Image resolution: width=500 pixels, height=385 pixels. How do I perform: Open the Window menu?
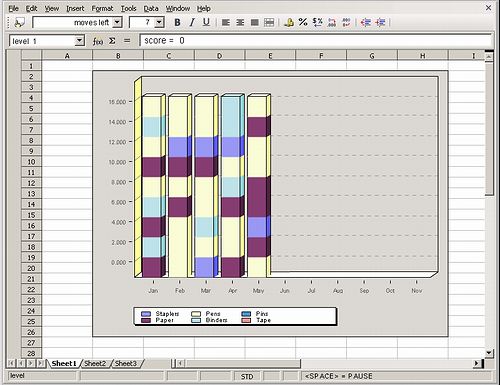click(x=178, y=8)
